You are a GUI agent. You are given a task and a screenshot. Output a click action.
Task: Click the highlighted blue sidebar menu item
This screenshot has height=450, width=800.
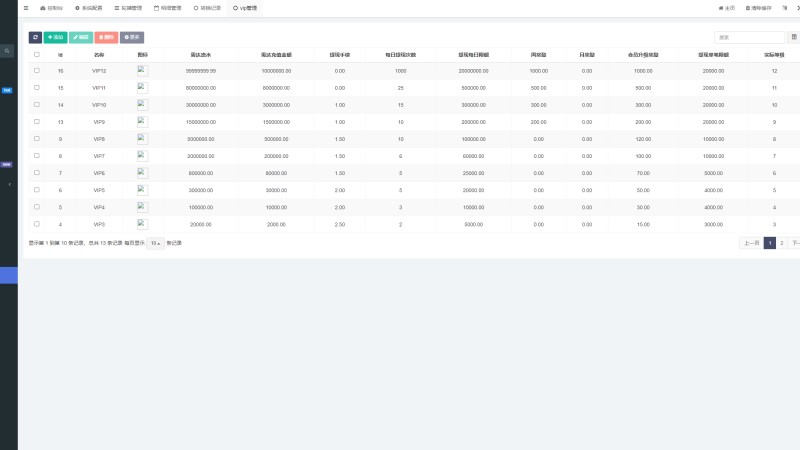pyautogui.click(x=9, y=276)
